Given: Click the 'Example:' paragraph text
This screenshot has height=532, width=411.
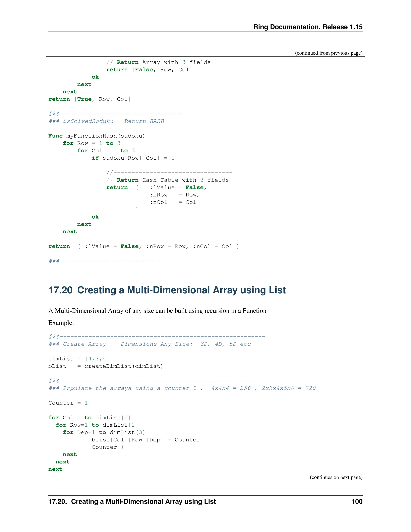Looking at the screenshot, I should point(61,323).
